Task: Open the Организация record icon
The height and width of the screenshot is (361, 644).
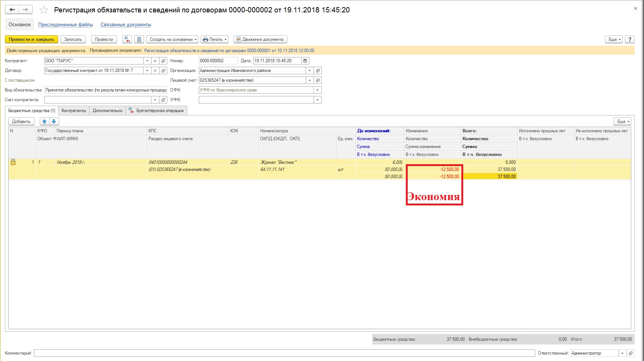Action: click(318, 70)
